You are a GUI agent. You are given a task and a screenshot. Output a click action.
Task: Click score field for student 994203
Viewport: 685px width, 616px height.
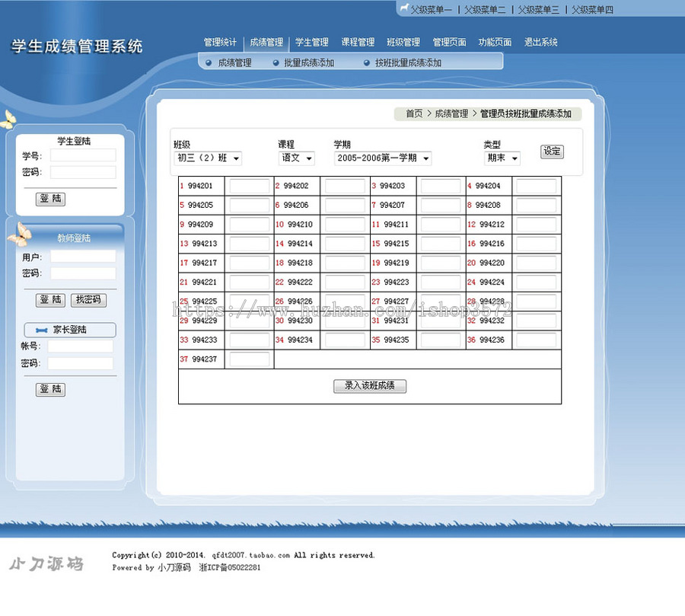click(441, 187)
